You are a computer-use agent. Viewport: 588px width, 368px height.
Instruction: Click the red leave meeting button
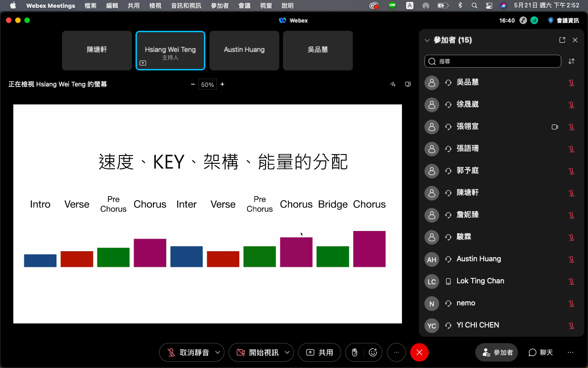coord(419,352)
